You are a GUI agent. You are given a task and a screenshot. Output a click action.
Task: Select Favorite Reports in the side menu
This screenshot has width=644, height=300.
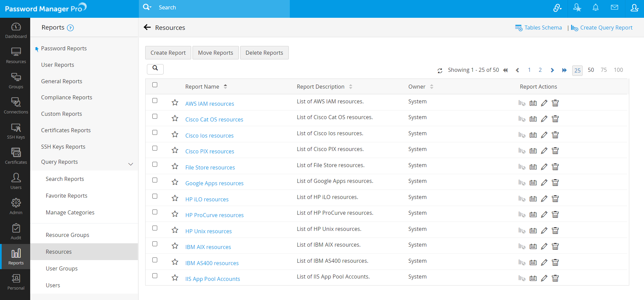(x=66, y=196)
